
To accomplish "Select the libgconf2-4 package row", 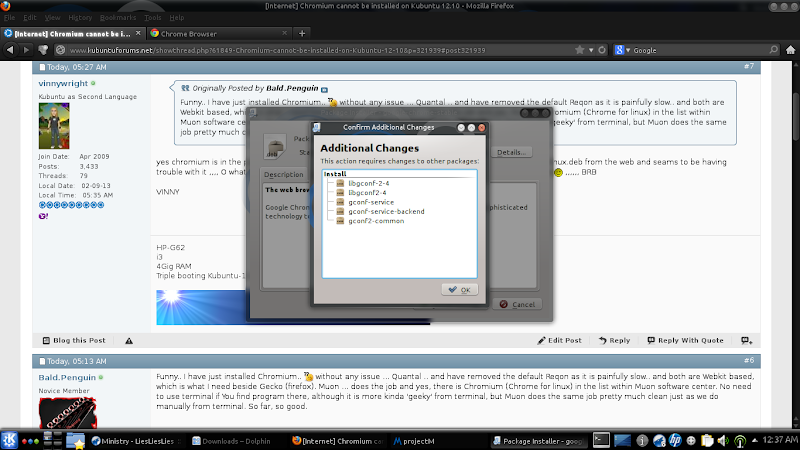I will click(x=367, y=193).
